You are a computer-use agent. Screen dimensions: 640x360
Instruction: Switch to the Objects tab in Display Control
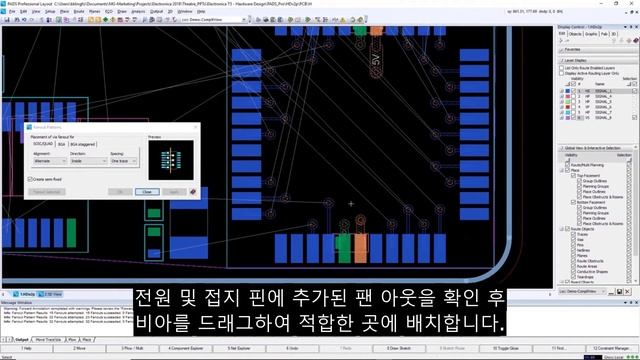click(x=575, y=34)
